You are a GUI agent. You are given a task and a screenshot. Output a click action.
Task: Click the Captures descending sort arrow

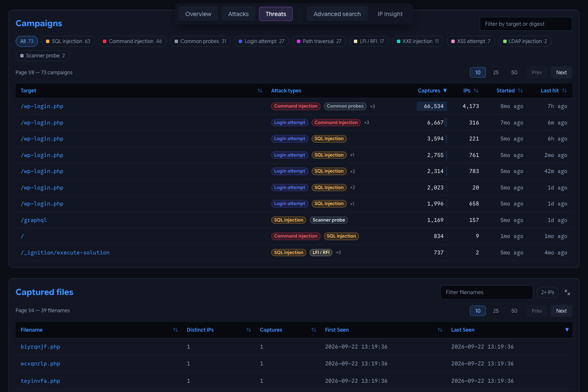click(x=445, y=91)
